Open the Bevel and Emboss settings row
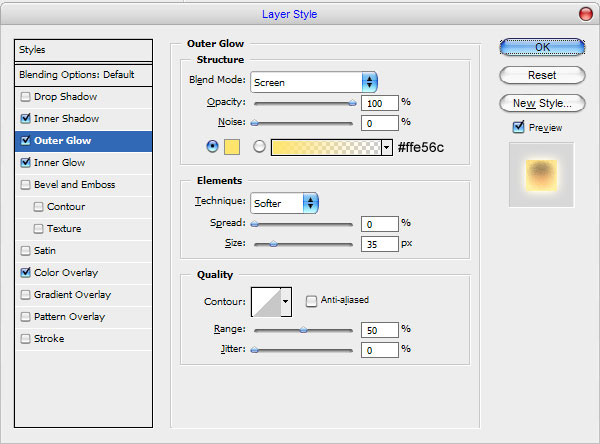Image resolution: width=600 pixels, height=444 pixels. tap(83, 184)
